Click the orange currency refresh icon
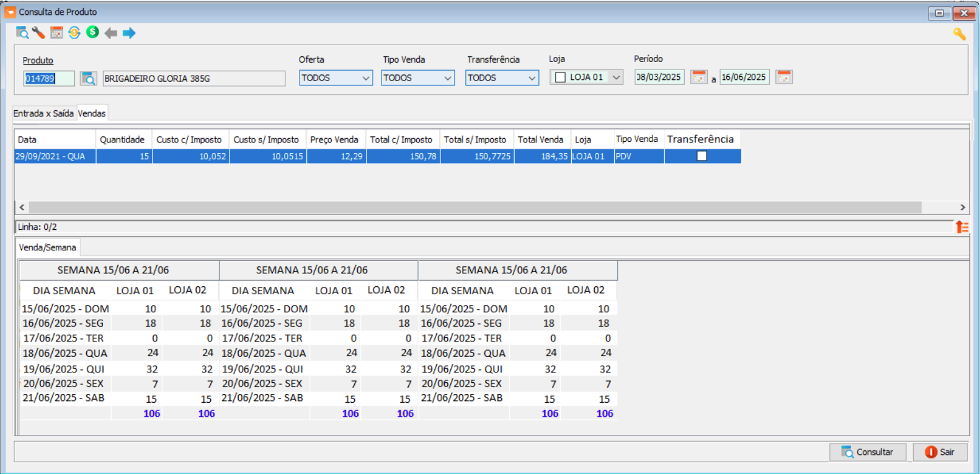 pyautogui.click(x=74, y=33)
